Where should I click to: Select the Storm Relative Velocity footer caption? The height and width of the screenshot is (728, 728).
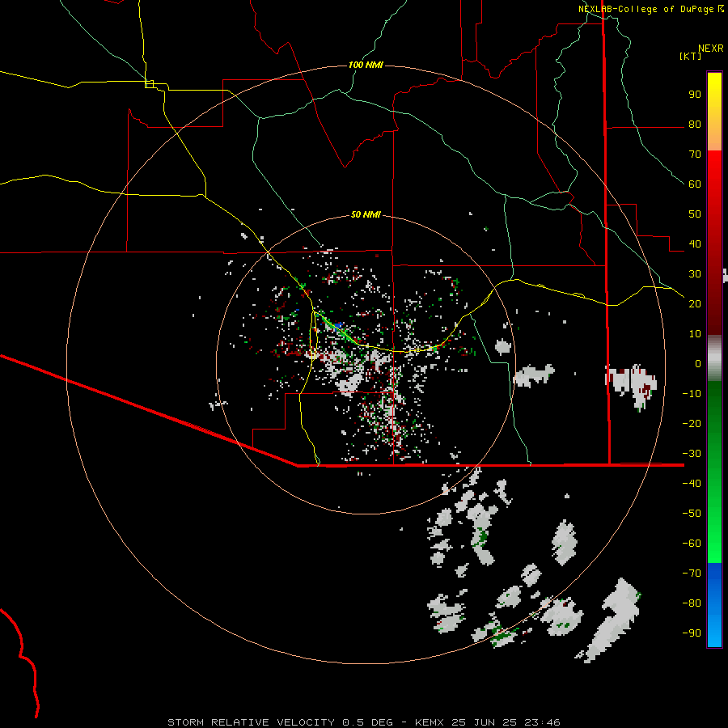tap(363, 722)
